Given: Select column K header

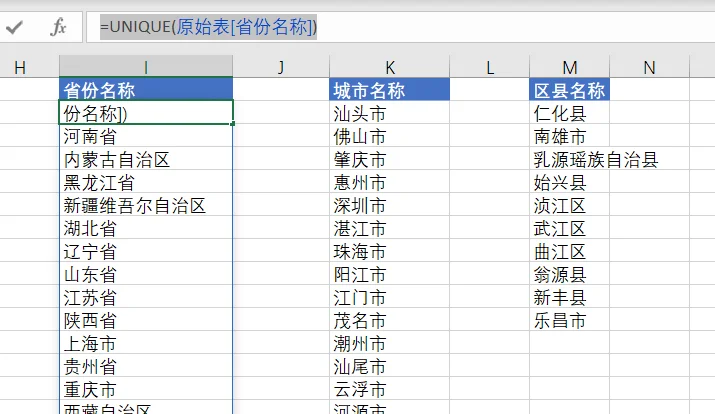Looking at the screenshot, I should pos(389,67).
